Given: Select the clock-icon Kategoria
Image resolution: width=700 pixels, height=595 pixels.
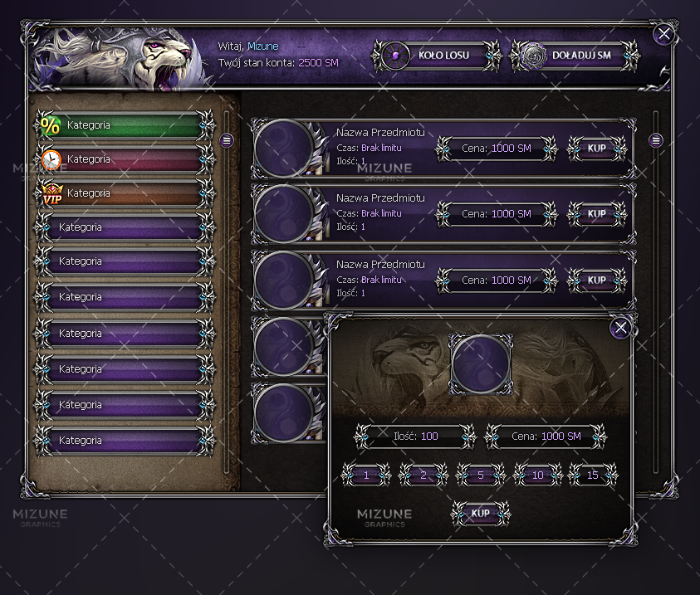Looking at the screenshot, I should point(125,159).
